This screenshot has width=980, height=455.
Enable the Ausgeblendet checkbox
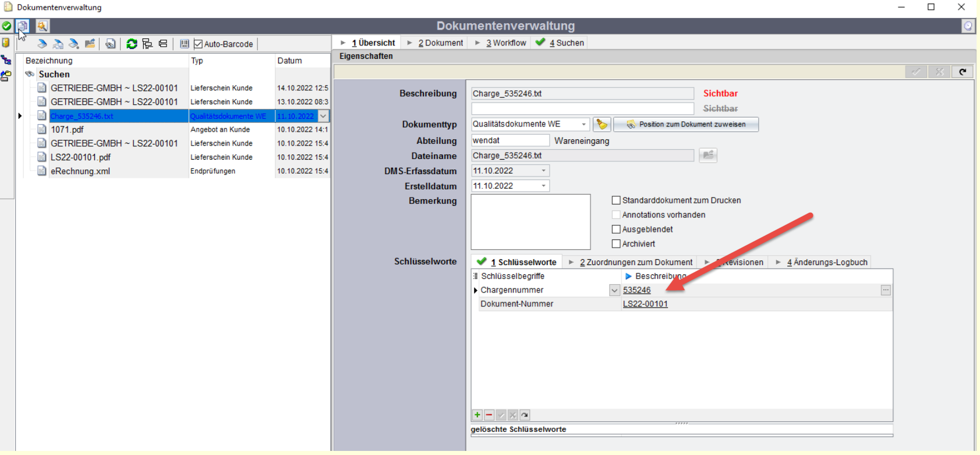tap(616, 230)
